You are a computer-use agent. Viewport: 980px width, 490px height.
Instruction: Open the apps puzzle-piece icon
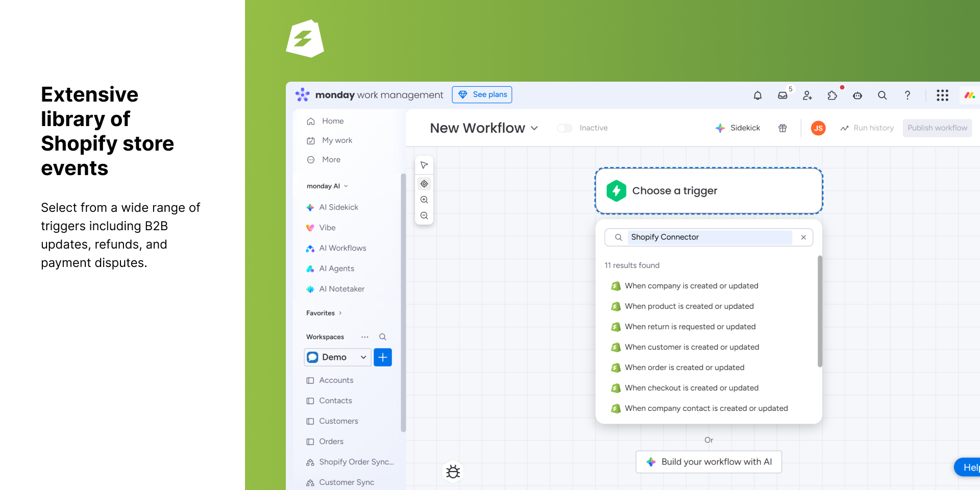click(832, 95)
